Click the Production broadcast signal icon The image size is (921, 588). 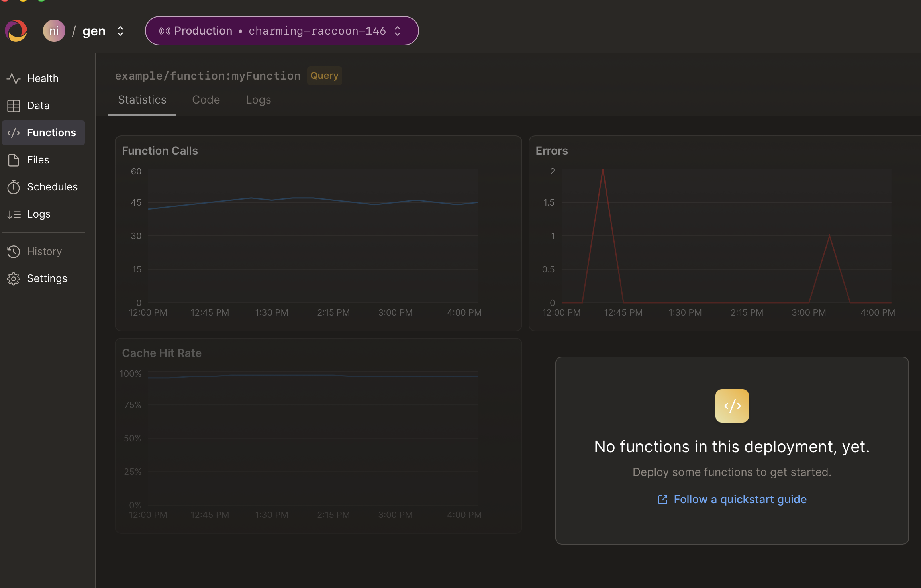click(x=165, y=31)
